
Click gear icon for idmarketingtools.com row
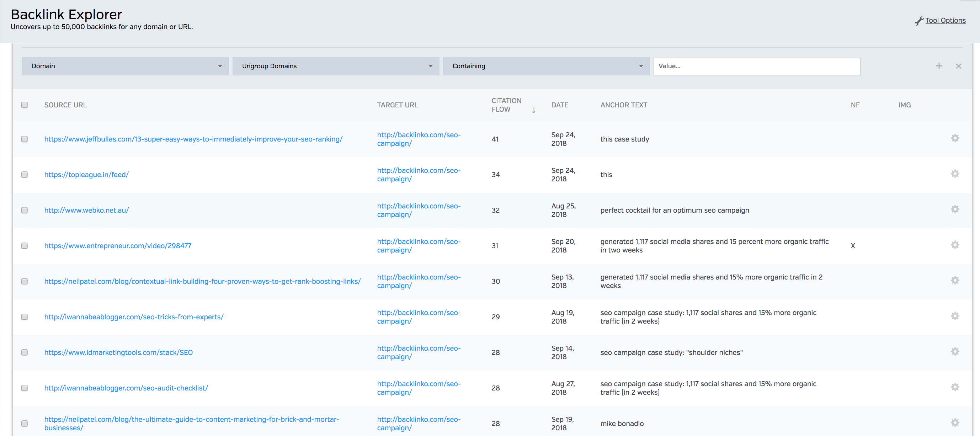pyautogui.click(x=954, y=352)
